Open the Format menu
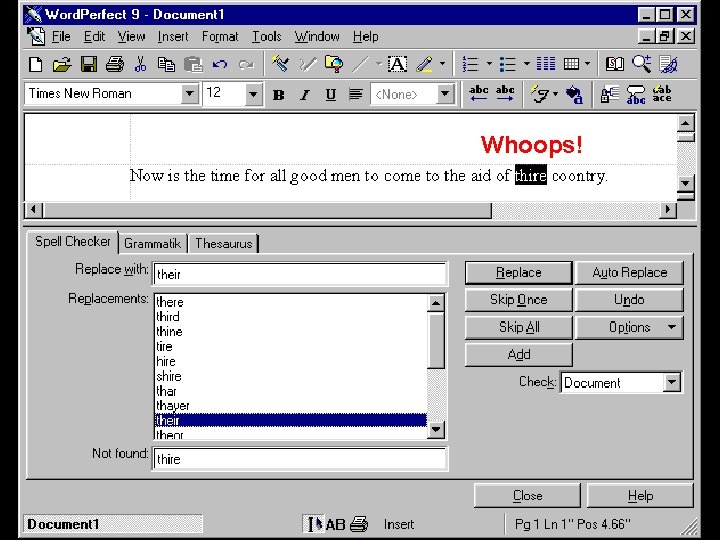720x540 pixels. pos(220,36)
